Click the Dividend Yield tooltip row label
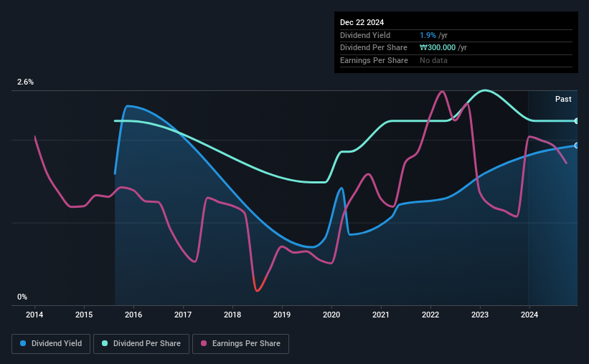 tap(365, 35)
